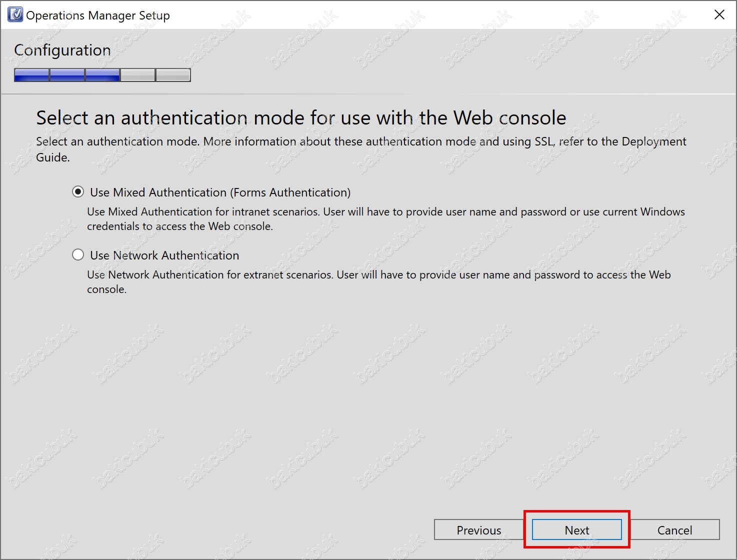Click the Operations Manager Setup title bar icon
Viewport: 737px width, 560px height.
[x=15, y=15]
